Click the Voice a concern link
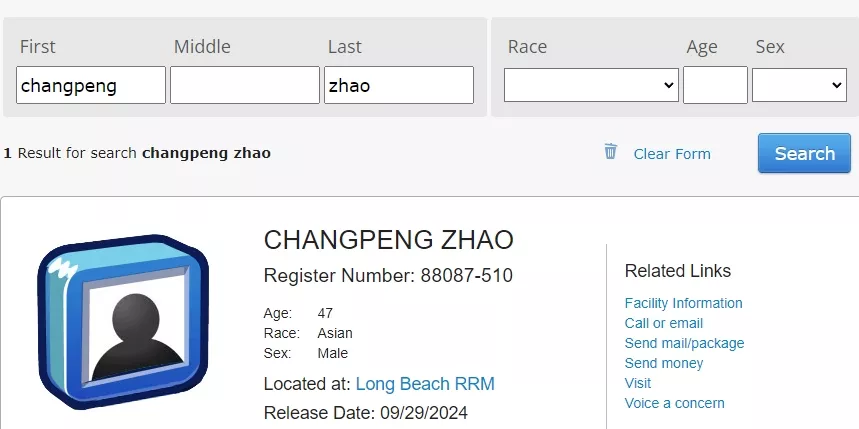The height and width of the screenshot is (429, 859). 674,403
